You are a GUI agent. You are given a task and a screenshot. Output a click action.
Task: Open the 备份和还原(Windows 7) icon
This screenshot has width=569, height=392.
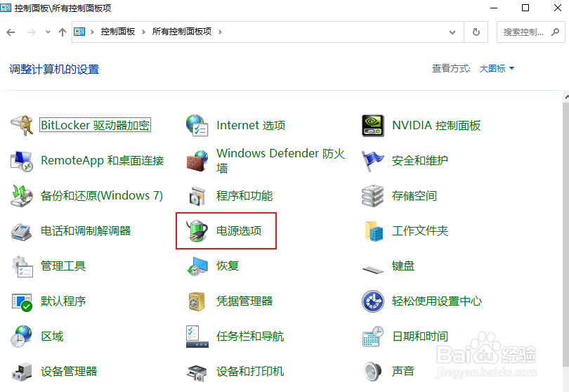[x=22, y=195]
